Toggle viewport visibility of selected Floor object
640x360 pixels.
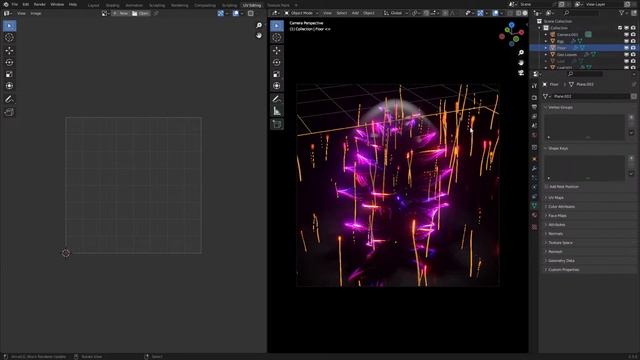click(626, 48)
